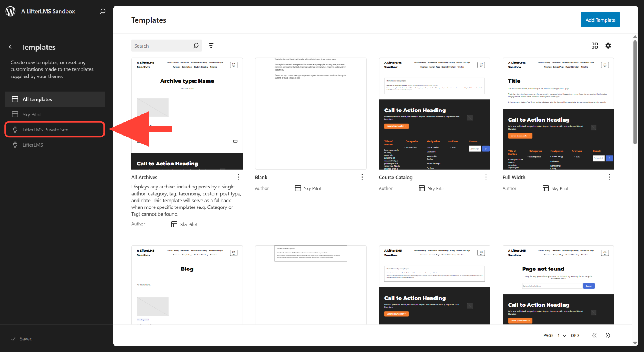Open actions menu for Full Width template
The image size is (644, 352).
pos(609,177)
